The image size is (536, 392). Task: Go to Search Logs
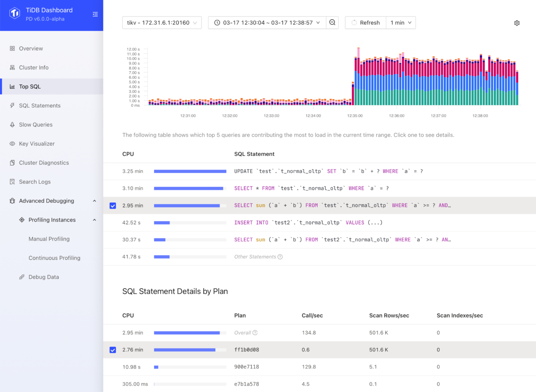(35, 181)
